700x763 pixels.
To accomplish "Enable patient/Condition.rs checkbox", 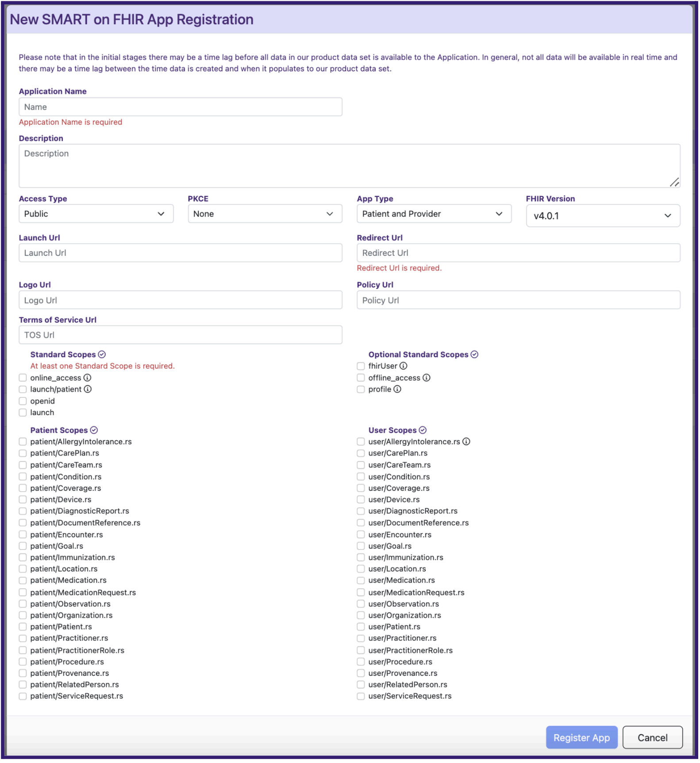I will (x=23, y=477).
